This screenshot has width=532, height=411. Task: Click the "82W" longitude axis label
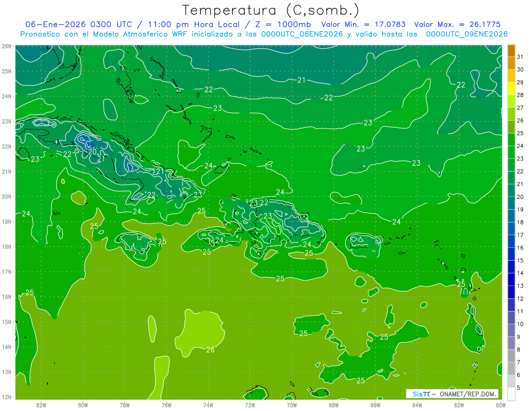[x=41, y=404]
